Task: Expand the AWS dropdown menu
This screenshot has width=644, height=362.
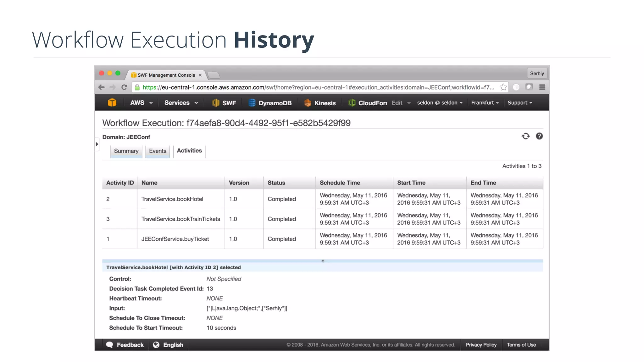Action: click(x=142, y=103)
